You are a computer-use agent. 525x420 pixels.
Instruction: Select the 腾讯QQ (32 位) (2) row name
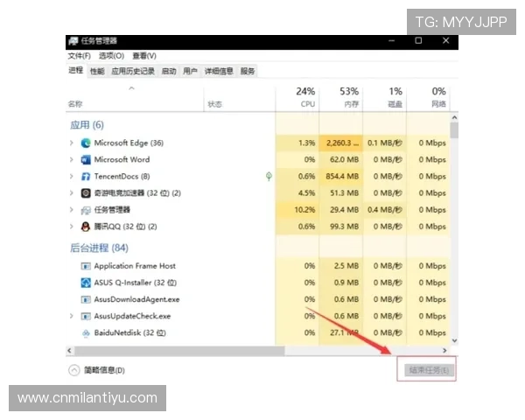pos(125,227)
